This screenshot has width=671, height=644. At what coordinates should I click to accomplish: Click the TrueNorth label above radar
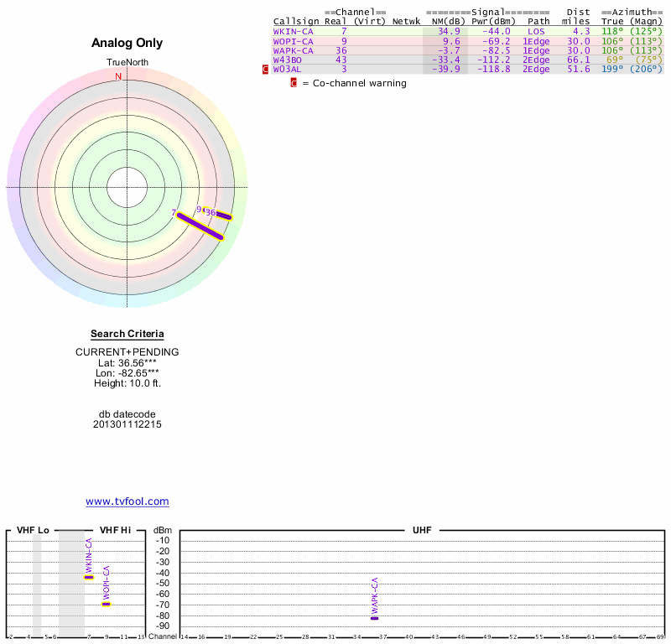pos(127,63)
